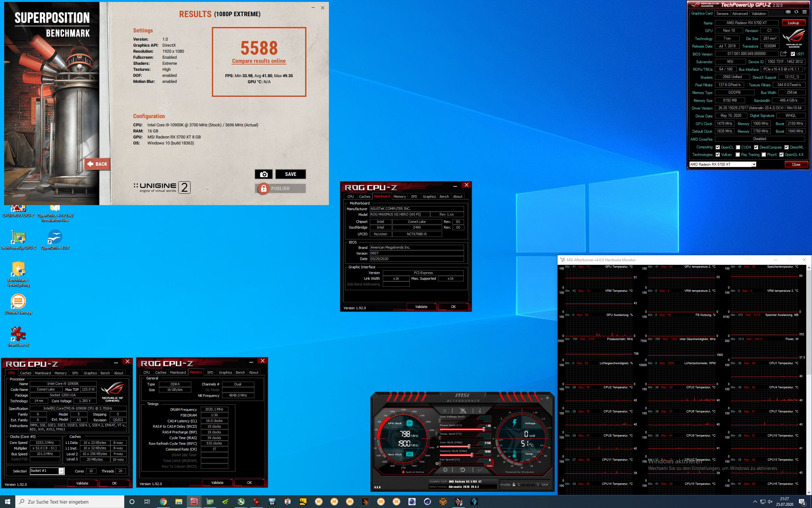The height and width of the screenshot is (508, 812).
Task: Open the OpenOffice 4.1.7 desktop icon
Action: (x=55, y=240)
